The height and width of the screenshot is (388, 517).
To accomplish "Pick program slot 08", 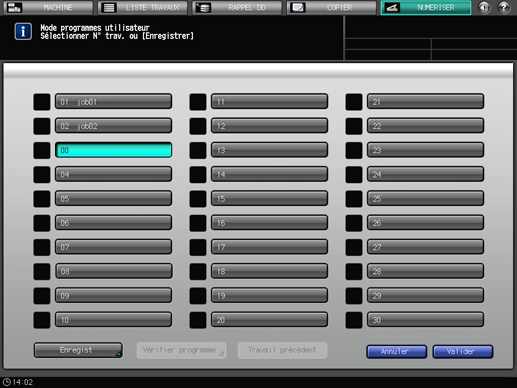I will pos(113,271).
